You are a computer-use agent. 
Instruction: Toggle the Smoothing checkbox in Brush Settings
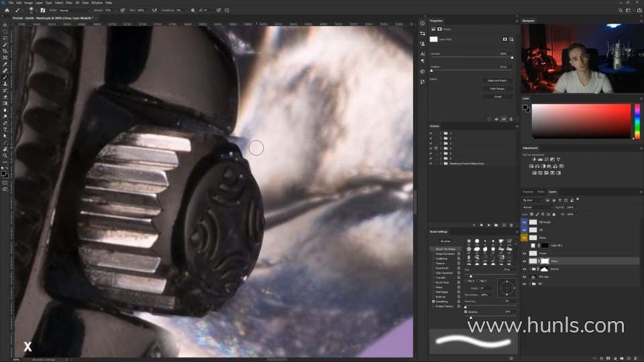434,301
